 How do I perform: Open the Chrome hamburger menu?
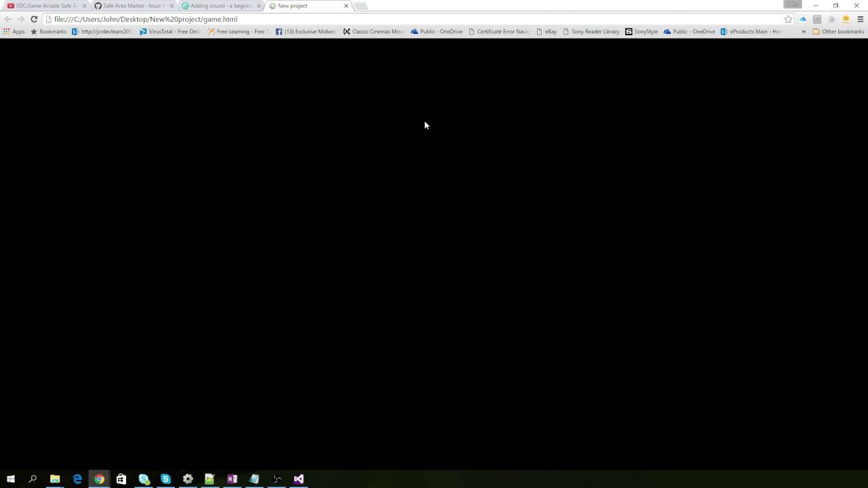coord(861,19)
